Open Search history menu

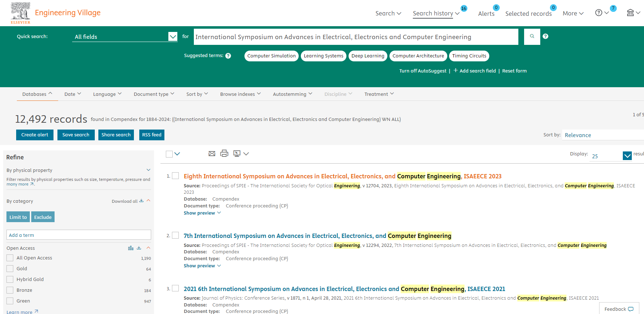coord(436,13)
